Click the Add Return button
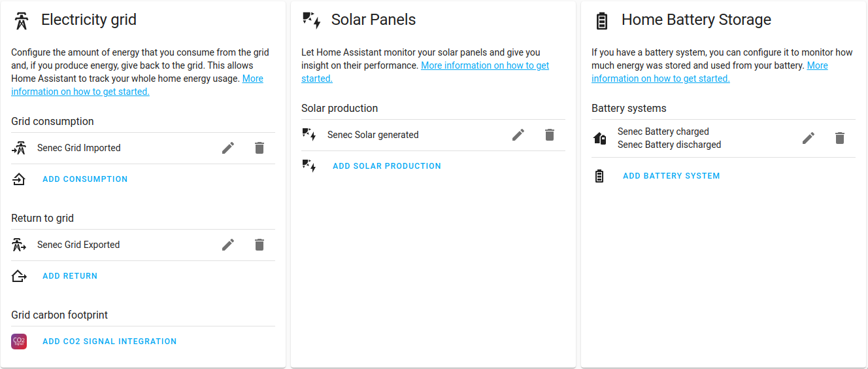Screen dimensions: 868x369 (x=70, y=276)
